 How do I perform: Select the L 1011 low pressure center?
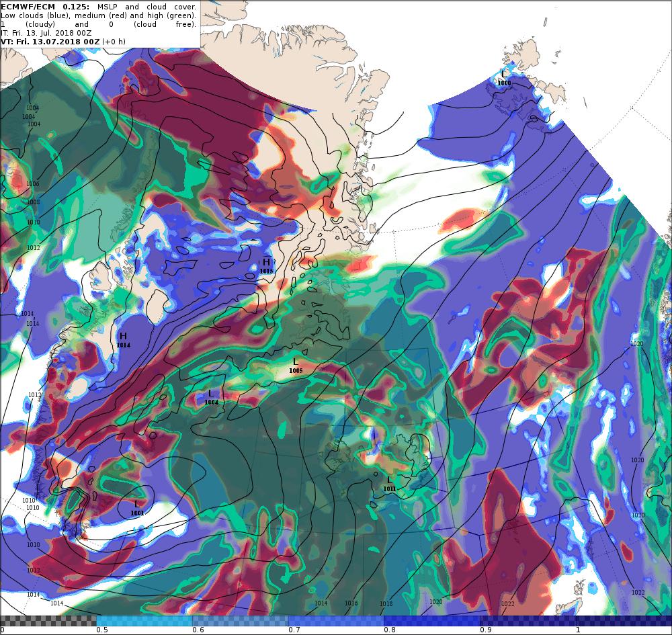click(389, 484)
